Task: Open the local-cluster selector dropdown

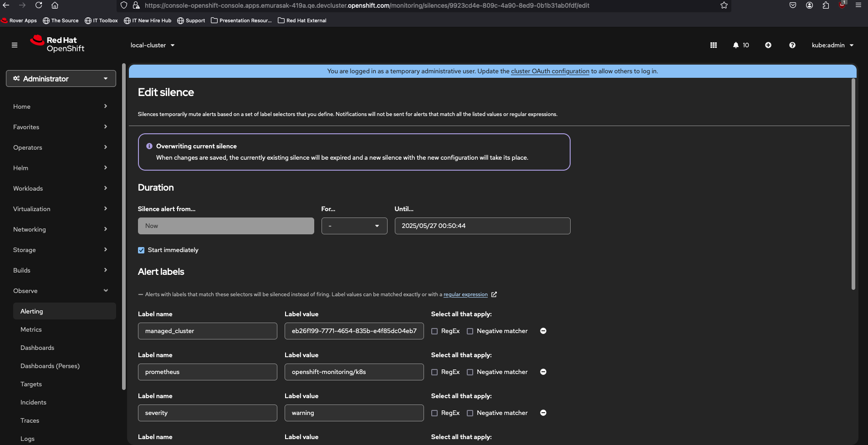Action: [x=153, y=45]
